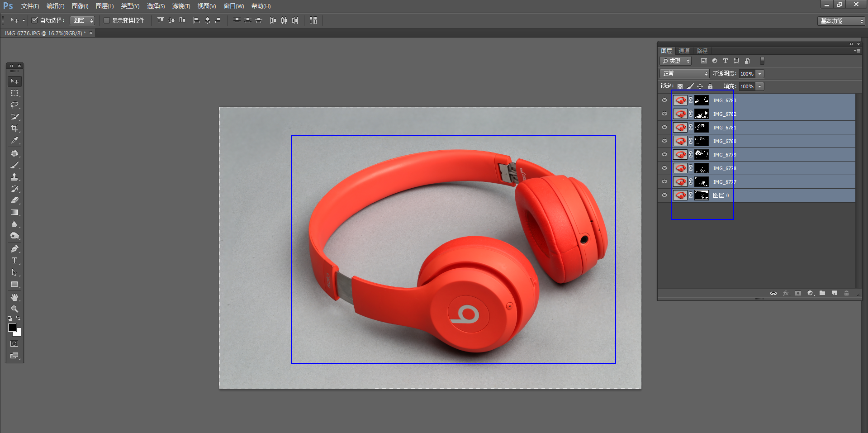
Task: Enable Show Transform Controls checkbox
Action: pyautogui.click(x=107, y=20)
